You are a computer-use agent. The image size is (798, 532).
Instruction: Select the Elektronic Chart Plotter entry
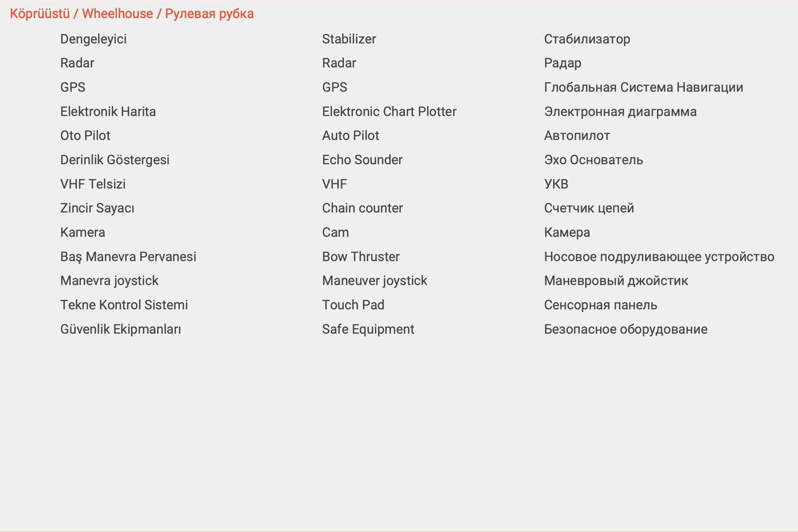(389, 112)
